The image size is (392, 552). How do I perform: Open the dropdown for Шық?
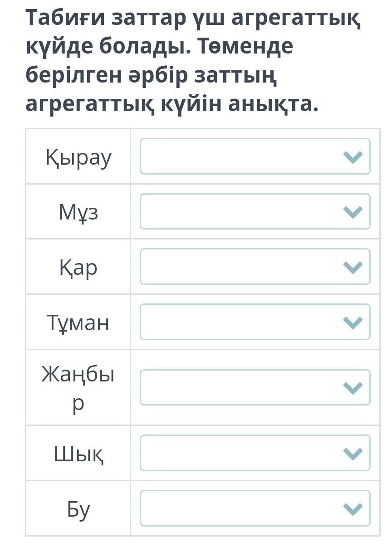pyautogui.click(x=255, y=453)
